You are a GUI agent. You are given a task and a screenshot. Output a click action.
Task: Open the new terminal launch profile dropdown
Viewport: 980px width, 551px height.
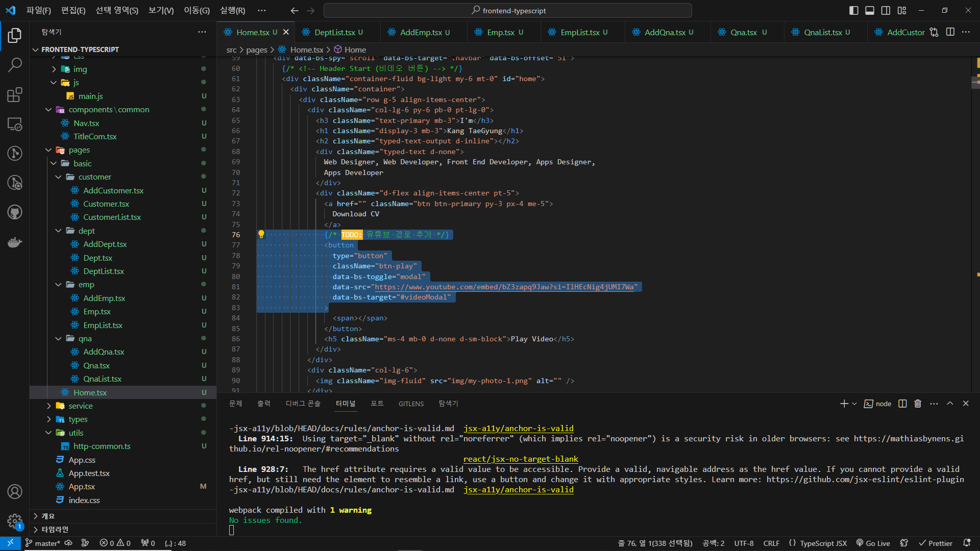click(854, 404)
